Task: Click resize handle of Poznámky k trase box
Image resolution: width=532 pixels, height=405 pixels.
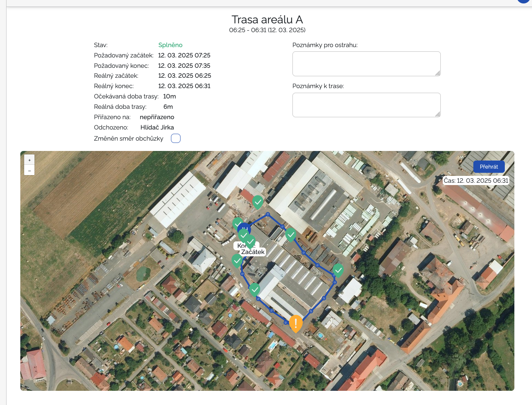Action: tap(437, 114)
